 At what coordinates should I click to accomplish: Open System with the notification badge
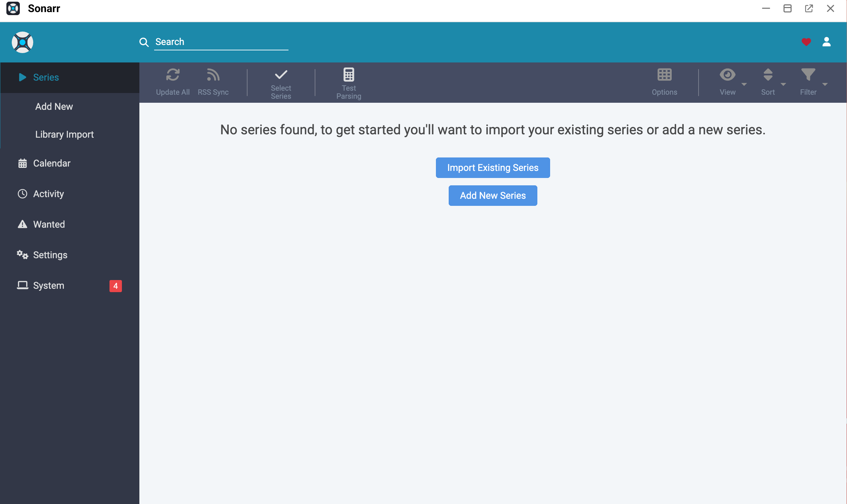48,285
